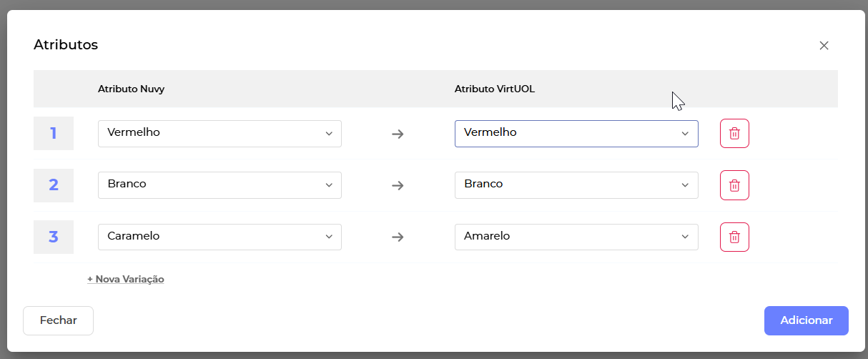Screen dimensions: 868x359
Task: Click the Adicionar button
Action: [x=806, y=320]
